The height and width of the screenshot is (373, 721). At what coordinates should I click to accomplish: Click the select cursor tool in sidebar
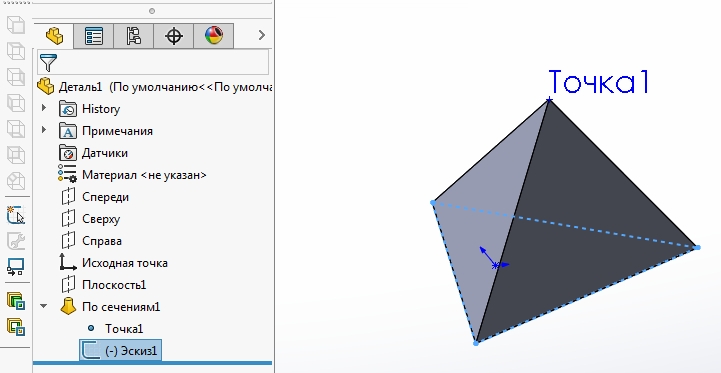[16, 215]
